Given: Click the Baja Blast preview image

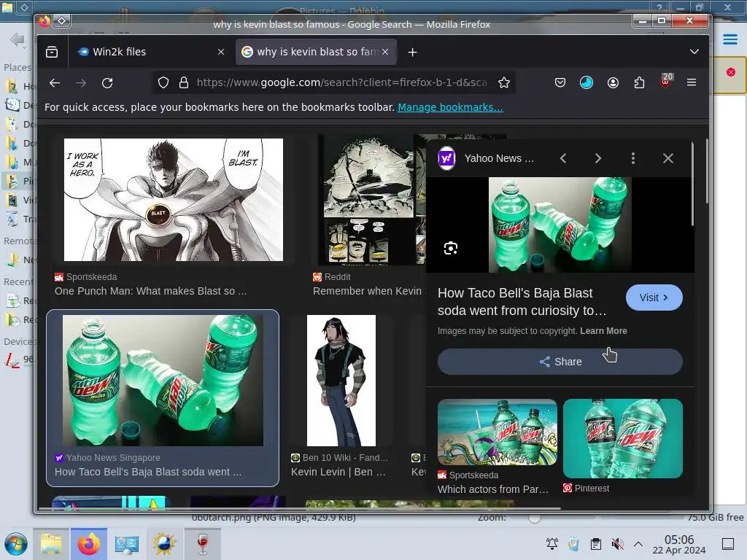Looking at the screenshot, I should 560,225.
